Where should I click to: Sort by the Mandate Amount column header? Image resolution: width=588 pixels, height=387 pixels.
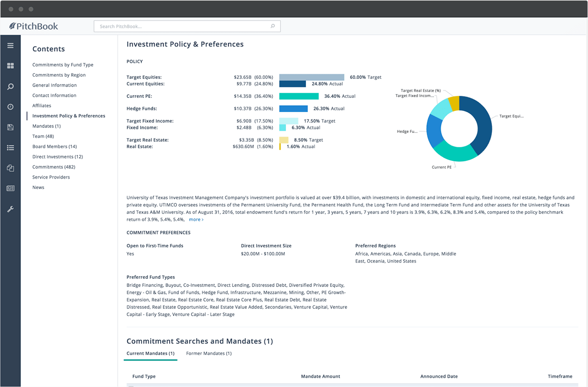[x=320, y=376]
